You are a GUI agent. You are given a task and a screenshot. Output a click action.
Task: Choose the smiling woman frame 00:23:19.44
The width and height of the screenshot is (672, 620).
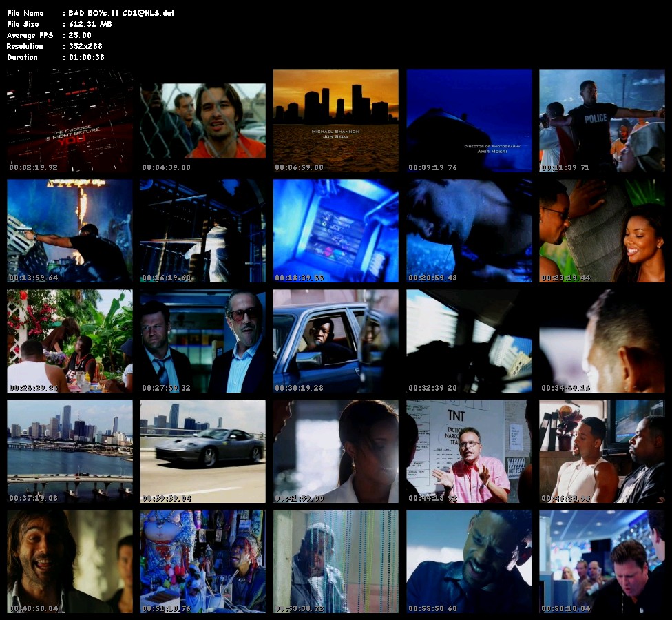coord(602,231)
